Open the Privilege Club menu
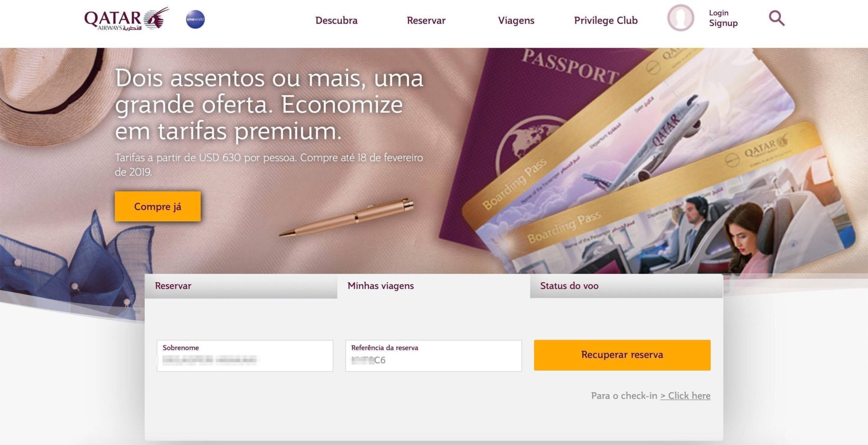The height and width of the screenshot is (445, 868). coord(606,20)
